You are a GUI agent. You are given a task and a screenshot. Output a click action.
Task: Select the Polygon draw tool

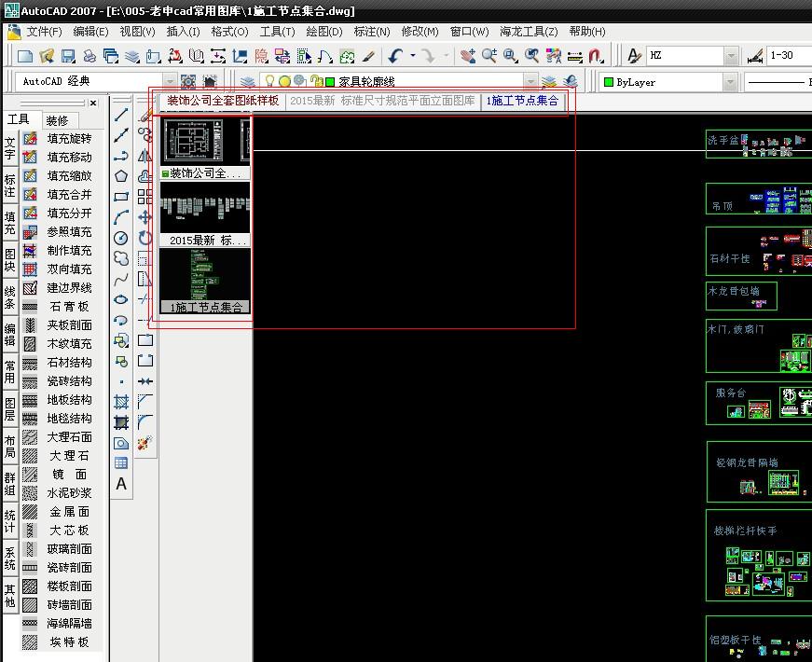121,176
